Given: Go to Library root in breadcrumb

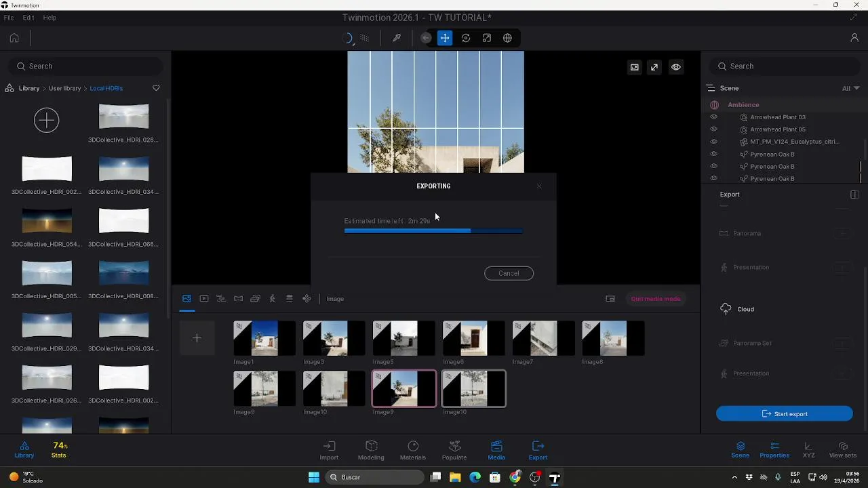Looking at the screenshot, I should (28, 88).
